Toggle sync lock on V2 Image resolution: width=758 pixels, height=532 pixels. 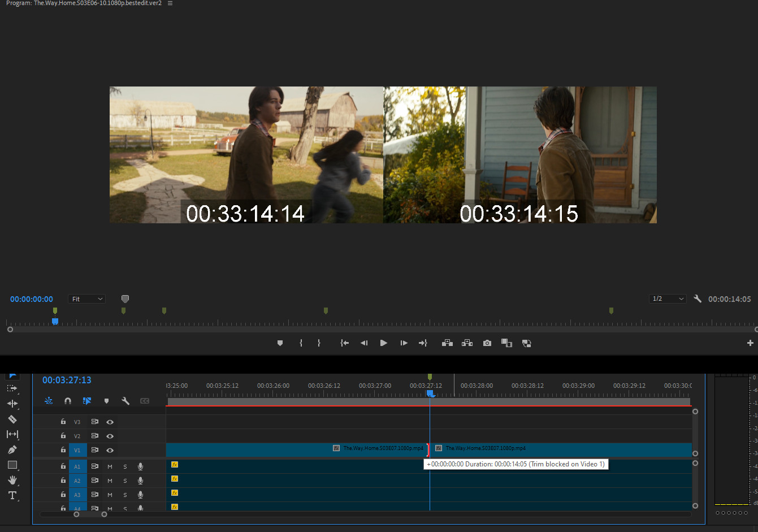pyautogui.click(x=94, y=436)
